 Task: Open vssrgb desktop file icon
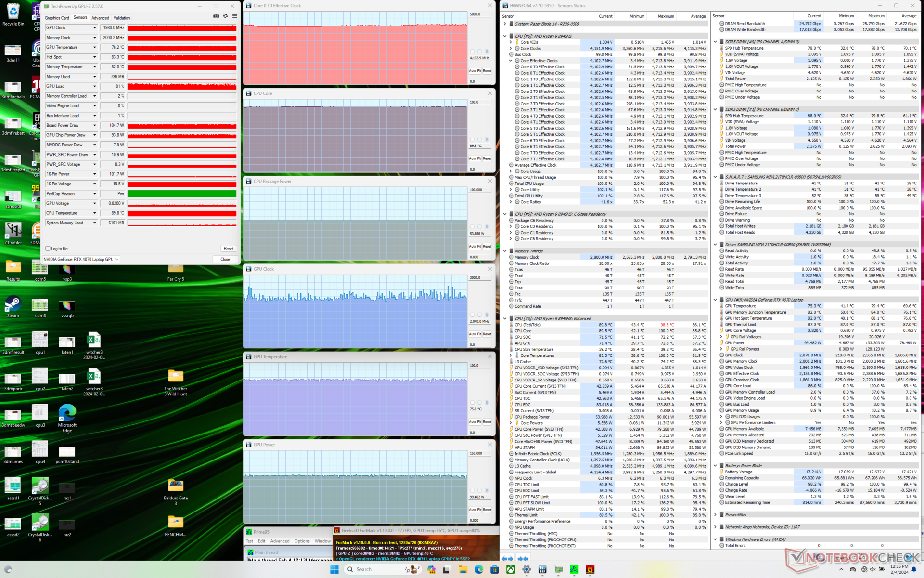tap(67, 308)
